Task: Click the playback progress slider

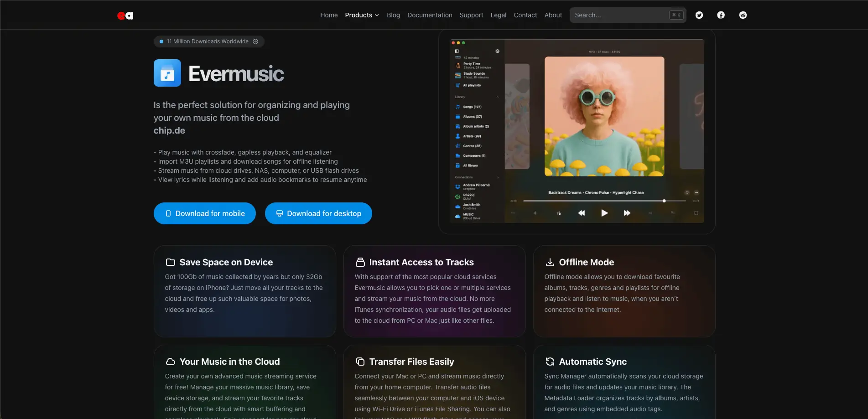Action: tap(604, 201)
